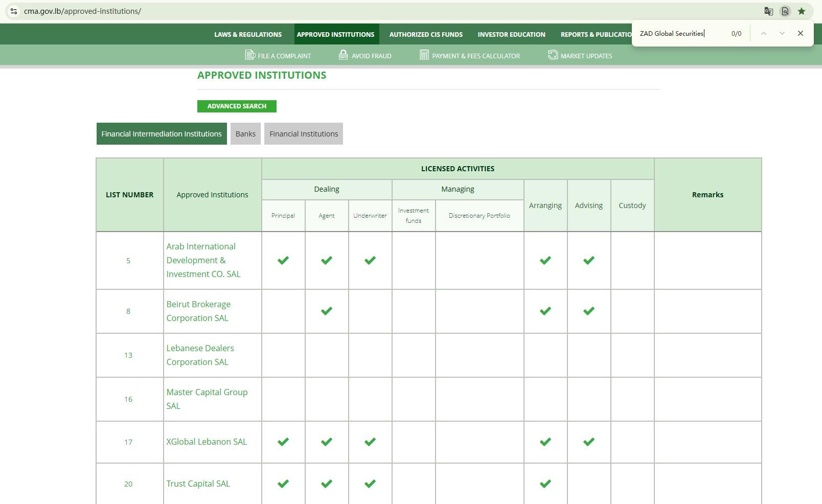Open the XGlobal Lebanon SAL link
Screen dimensions: 822x504
207,442
